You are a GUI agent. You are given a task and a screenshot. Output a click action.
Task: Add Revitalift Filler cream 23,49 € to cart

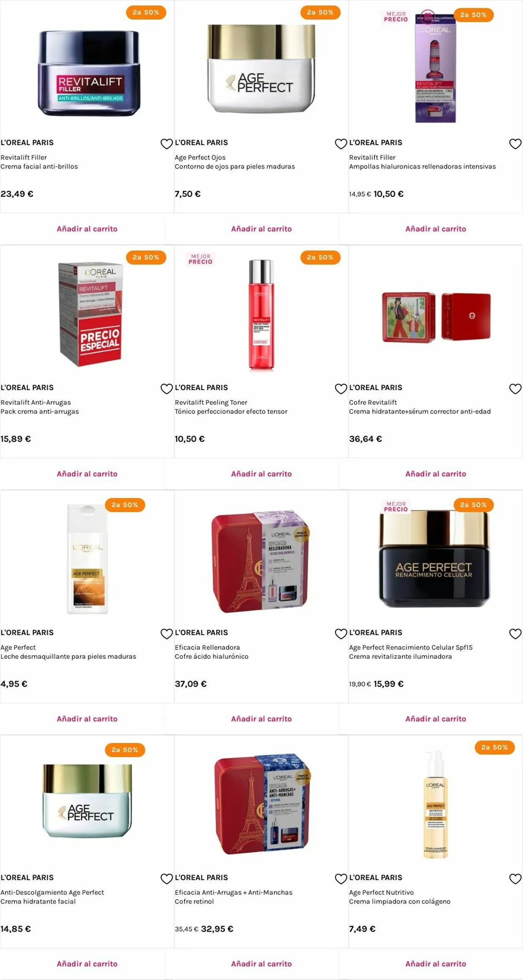87,229
